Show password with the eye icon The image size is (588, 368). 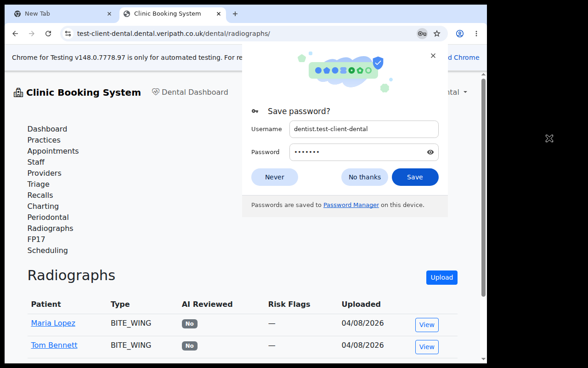coord(430,152)
